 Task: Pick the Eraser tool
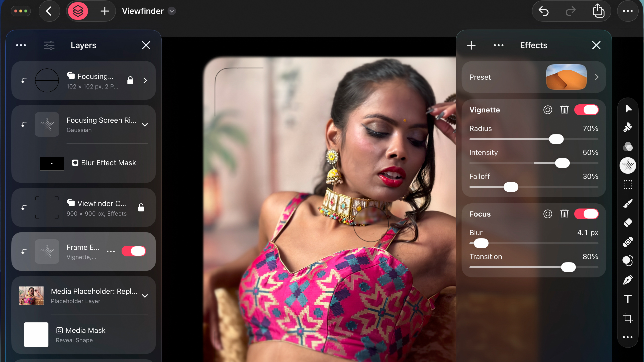(628, 223)
